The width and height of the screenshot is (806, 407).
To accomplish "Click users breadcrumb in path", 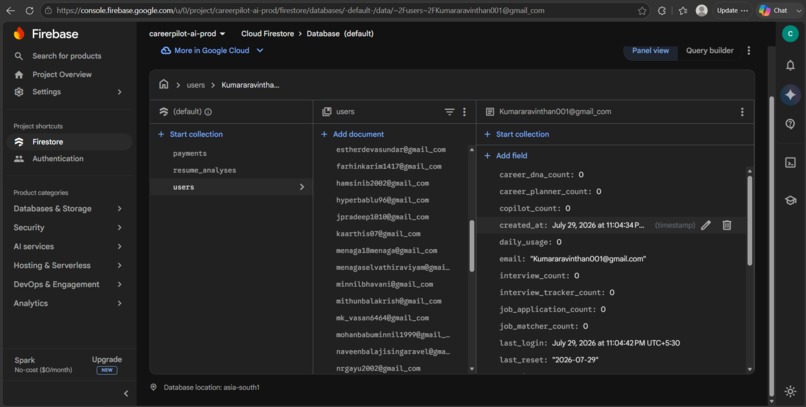I will pos(196,85).
